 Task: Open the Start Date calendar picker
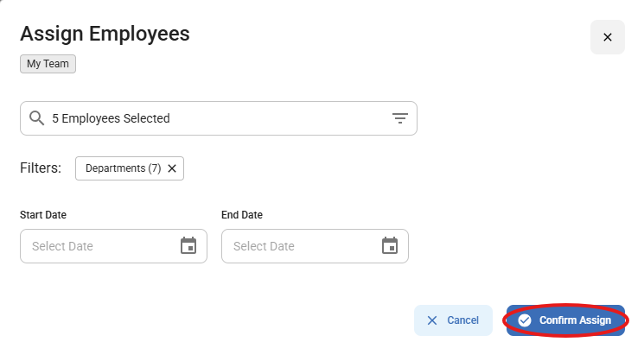(188, 246)
